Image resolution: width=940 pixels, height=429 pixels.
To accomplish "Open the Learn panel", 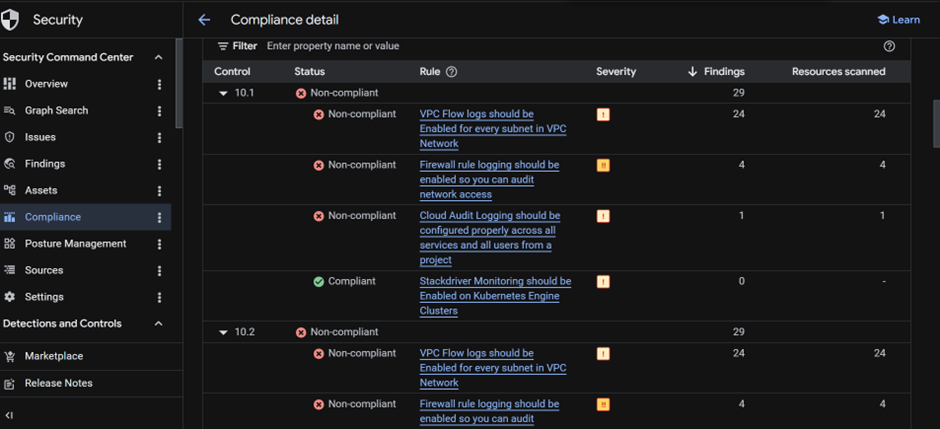I will pos(898,20).
